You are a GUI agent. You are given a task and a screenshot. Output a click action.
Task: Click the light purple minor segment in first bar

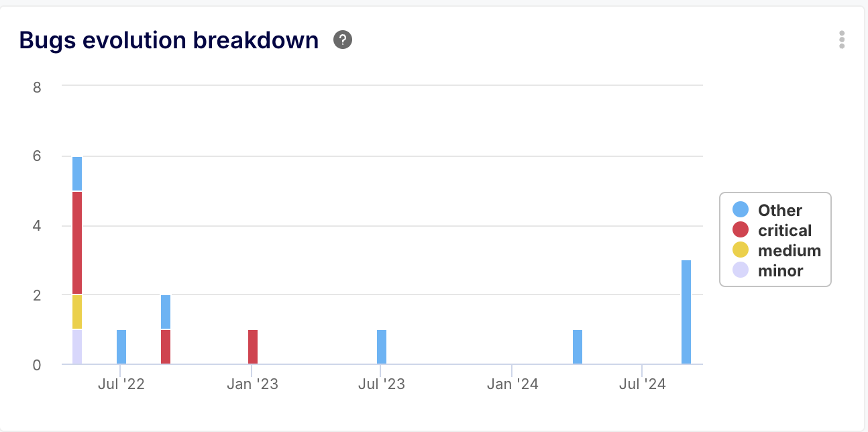pos(77,347)
